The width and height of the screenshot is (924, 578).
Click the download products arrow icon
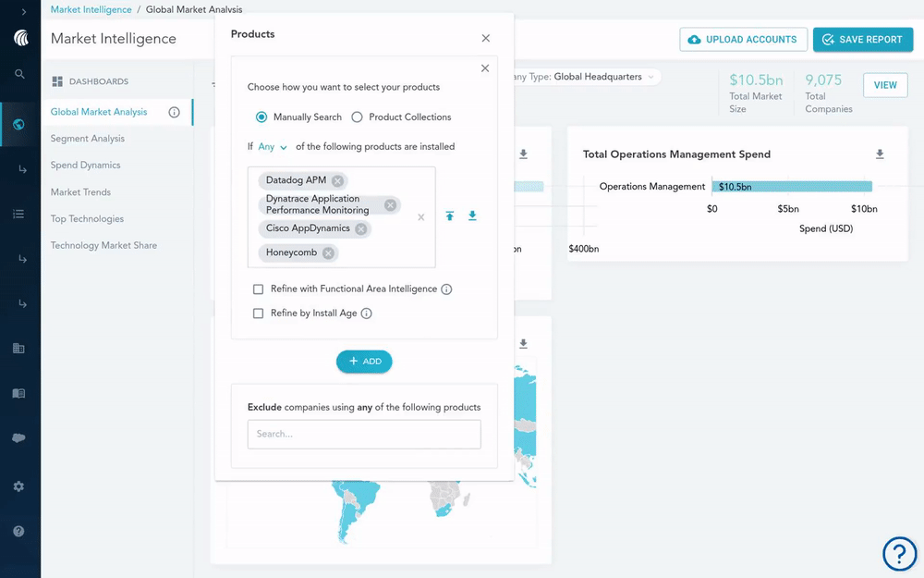(472, 215)
